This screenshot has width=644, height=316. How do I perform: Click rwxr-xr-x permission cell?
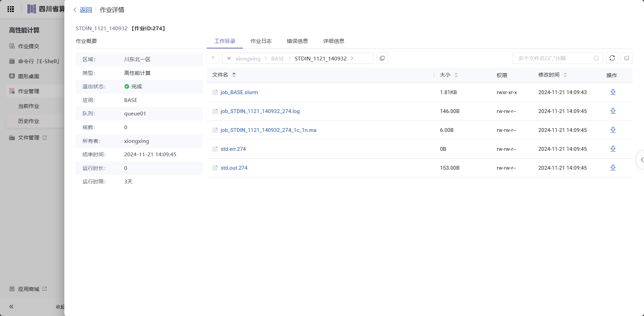(x=507, y=92)
